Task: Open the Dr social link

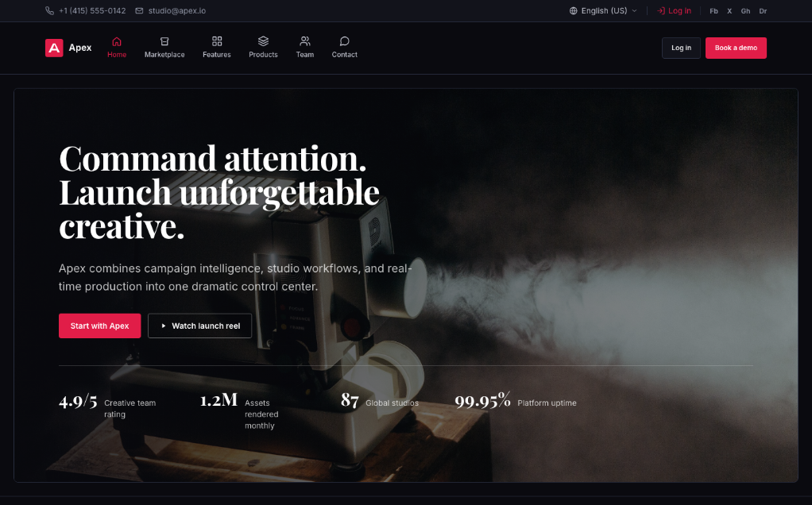Action: 763,11
